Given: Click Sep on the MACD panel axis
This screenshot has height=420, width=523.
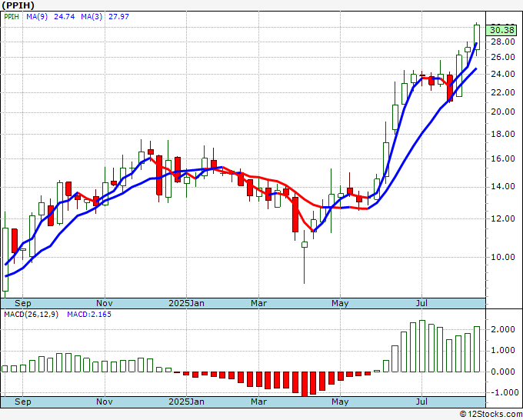Looking at the screenshot, I should coord(22,402).
